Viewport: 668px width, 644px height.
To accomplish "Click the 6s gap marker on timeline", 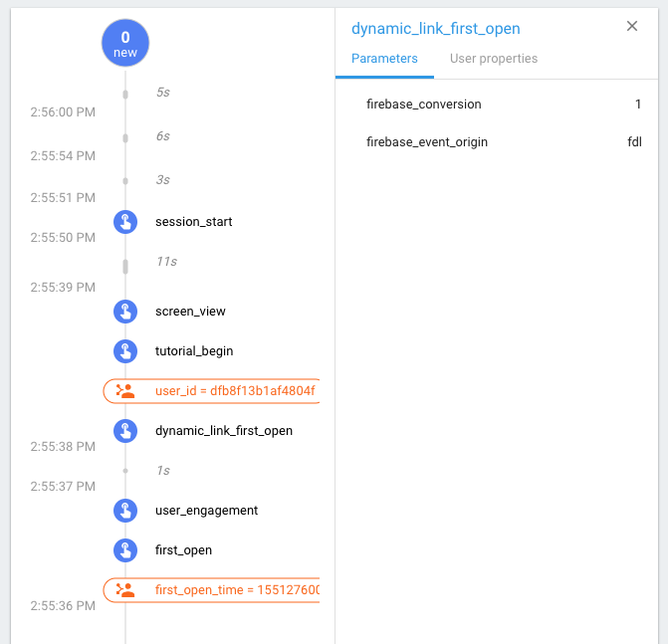I will click(x=125, y=137).
